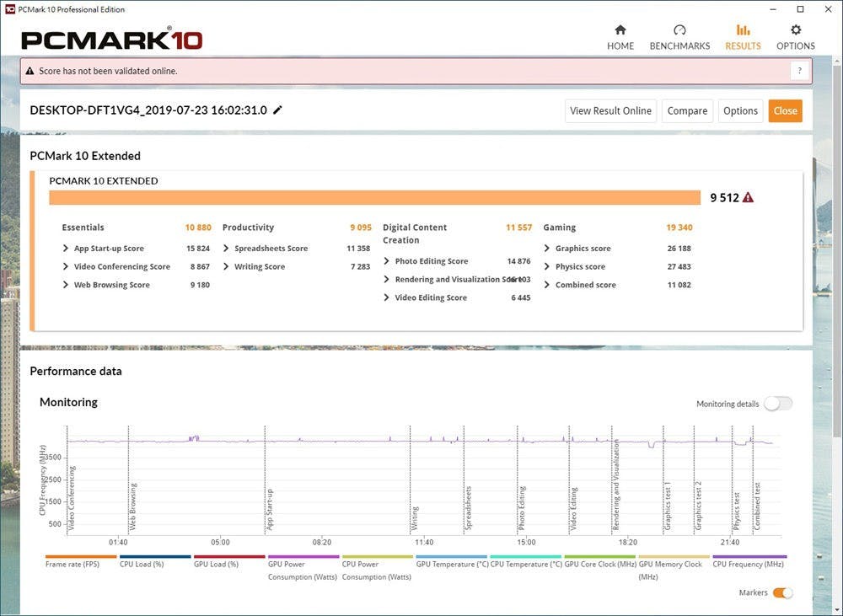Click View Result Online button
The width and height of the screenshot is (843, 616).
tap(610, 110)
